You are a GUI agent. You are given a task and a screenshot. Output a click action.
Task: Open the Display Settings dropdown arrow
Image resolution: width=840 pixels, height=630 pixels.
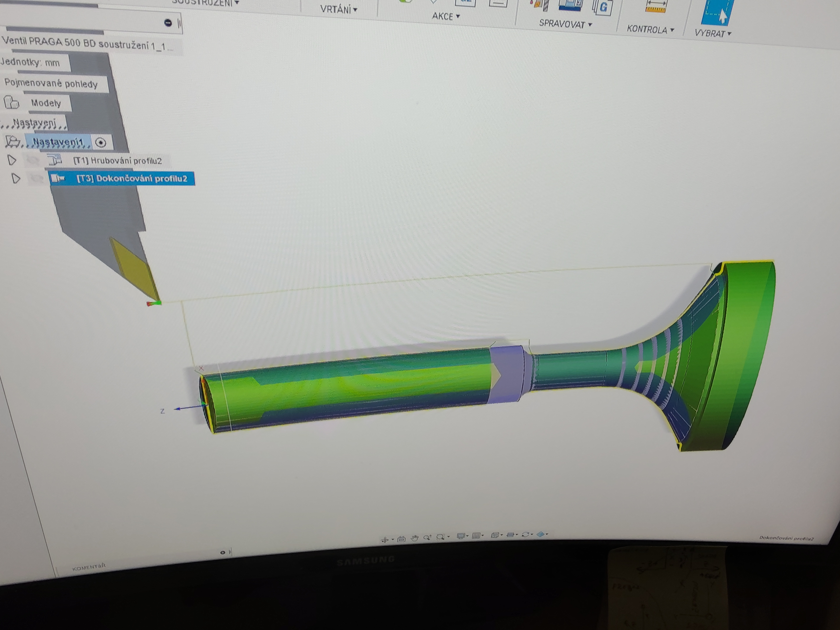[467, 536]
